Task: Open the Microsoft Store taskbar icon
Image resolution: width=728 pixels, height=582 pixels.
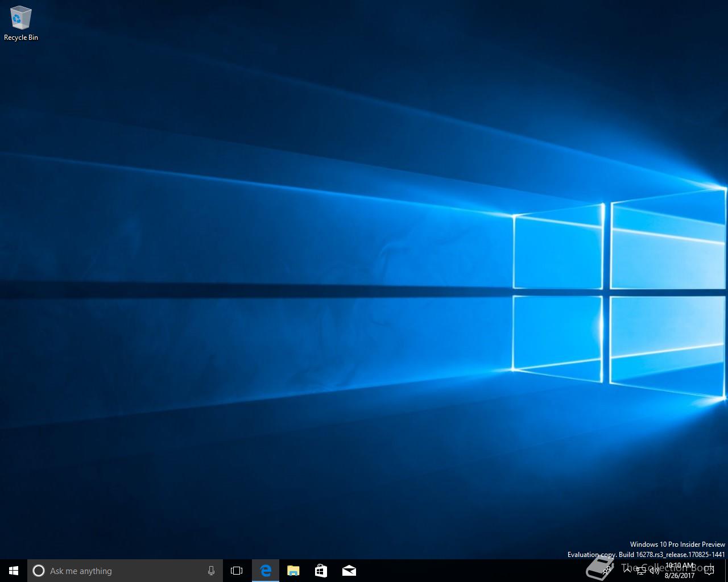Action: coord(321,571)
